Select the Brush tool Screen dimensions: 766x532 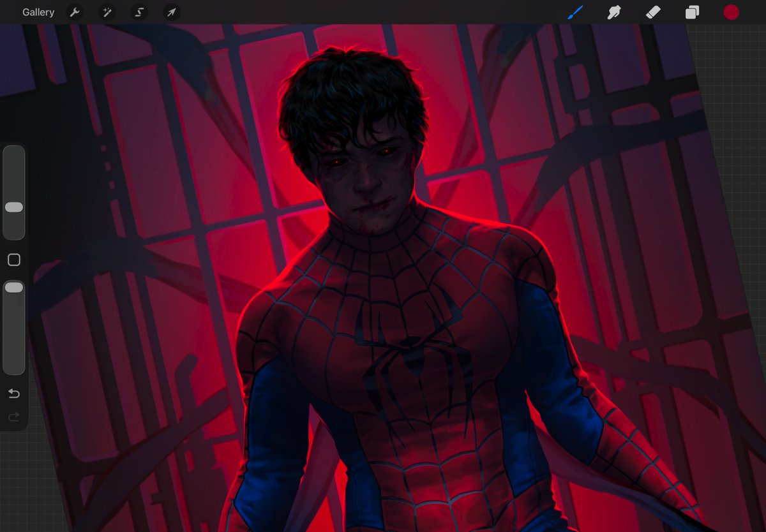click(x=575, y=12)
